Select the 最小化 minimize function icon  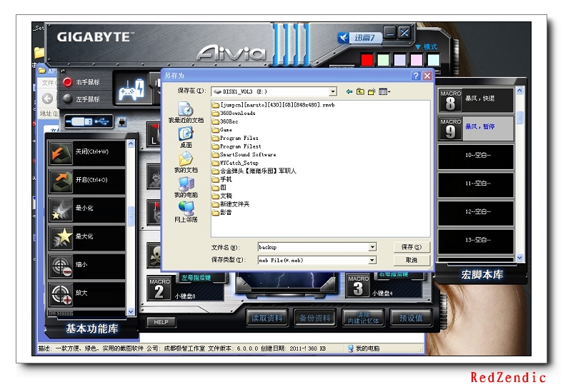61,210
